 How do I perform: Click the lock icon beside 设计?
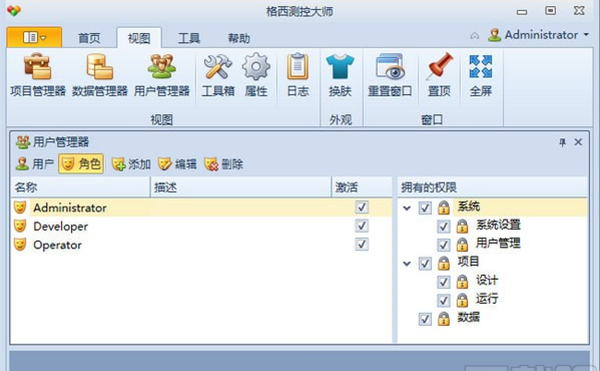462,281
